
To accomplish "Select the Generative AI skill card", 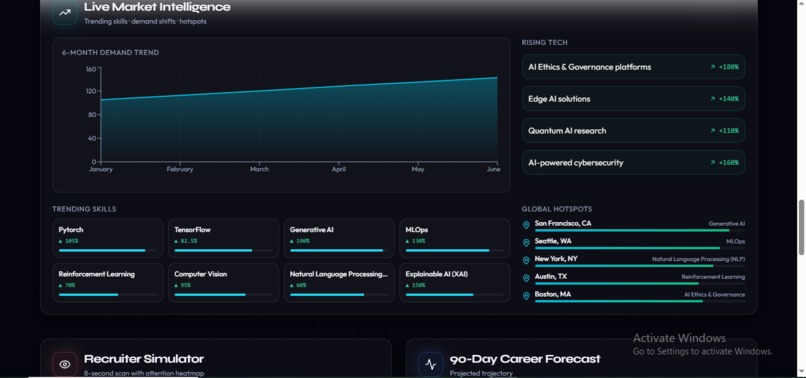I will tap(339, 238).
